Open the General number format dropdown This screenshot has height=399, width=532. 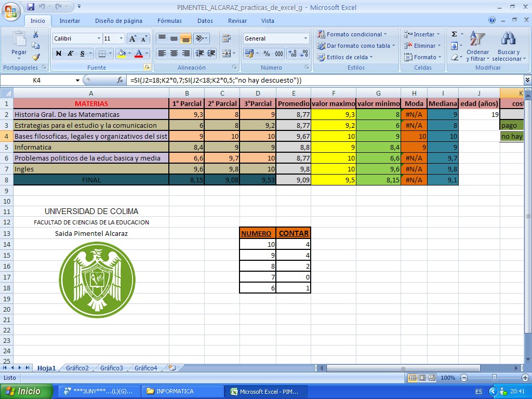point(305,38)
